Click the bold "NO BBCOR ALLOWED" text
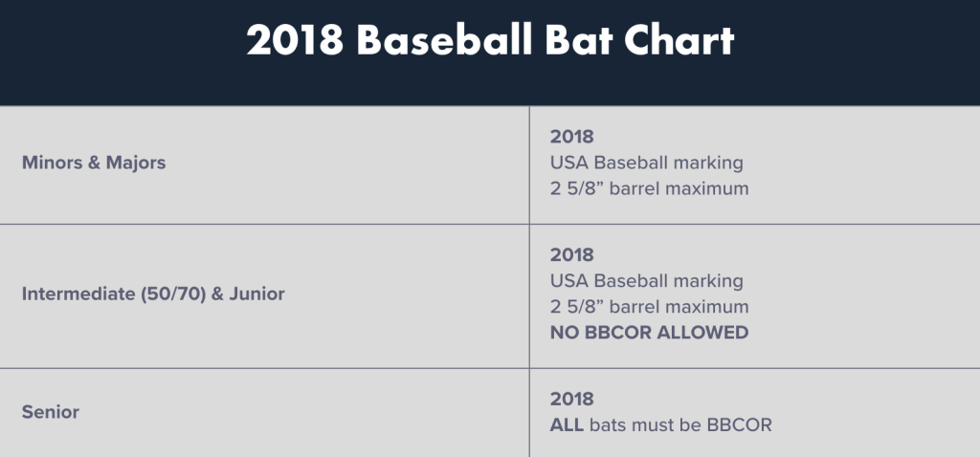Screen dimensions: 980x457 point(649,333)
